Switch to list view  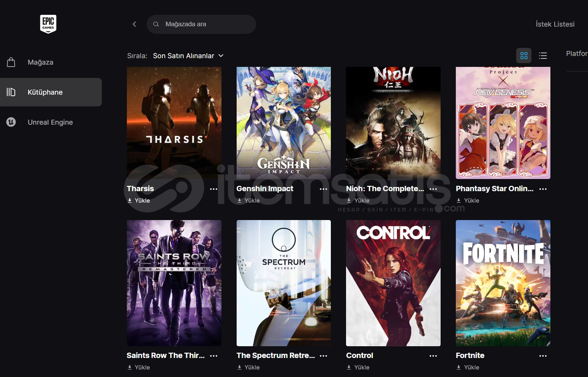[543, 55]
